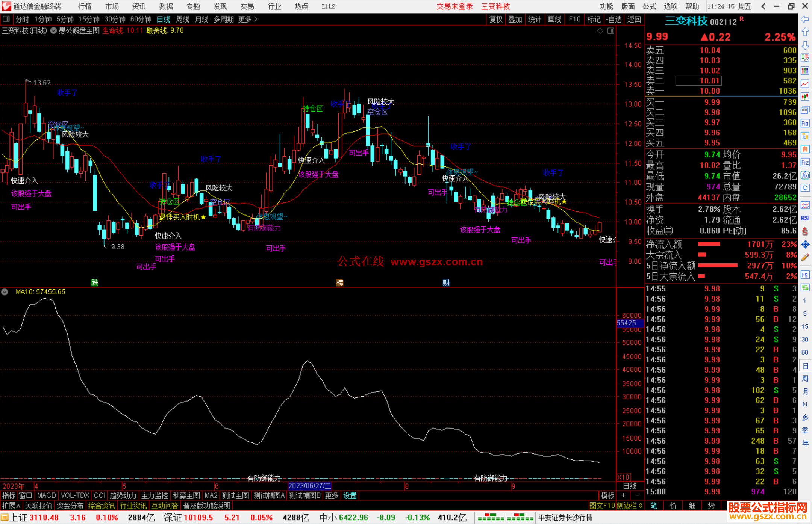Click the plus zoom button beside 模板
The height and width of the screenshot is (524, 812).
pos(623,495)
